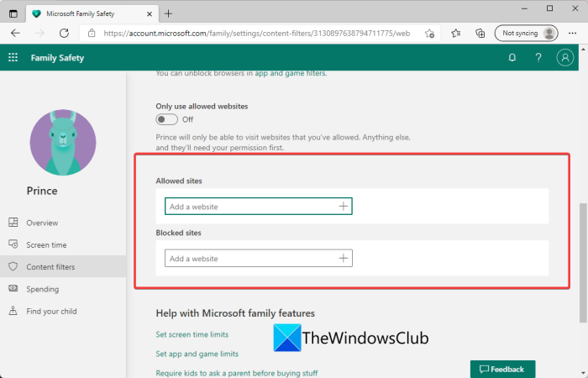Click the Prince name label
The height and width of the screenshot is (378, 588).
[42, 191]
